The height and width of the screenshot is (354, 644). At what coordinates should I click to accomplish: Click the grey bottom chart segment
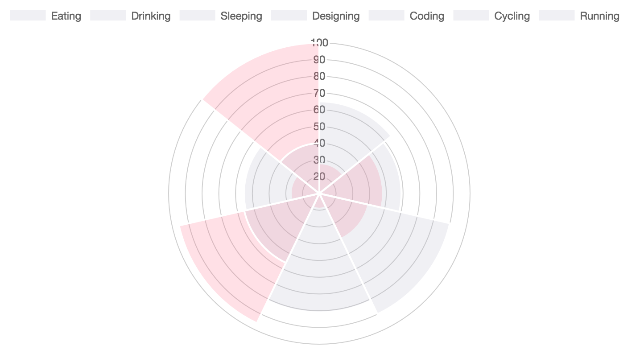point(319,276)
